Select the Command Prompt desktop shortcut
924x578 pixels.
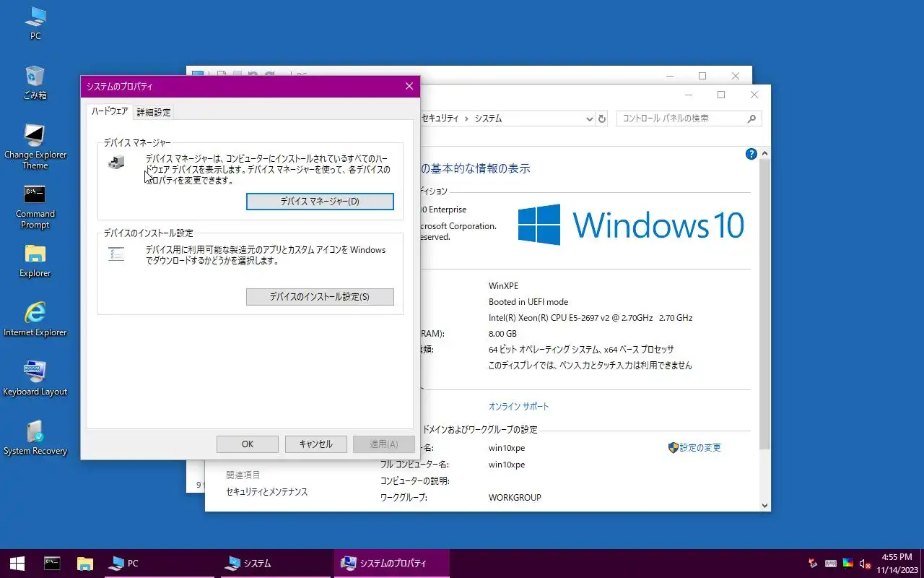pyautogui.click(x=35, y=207)
